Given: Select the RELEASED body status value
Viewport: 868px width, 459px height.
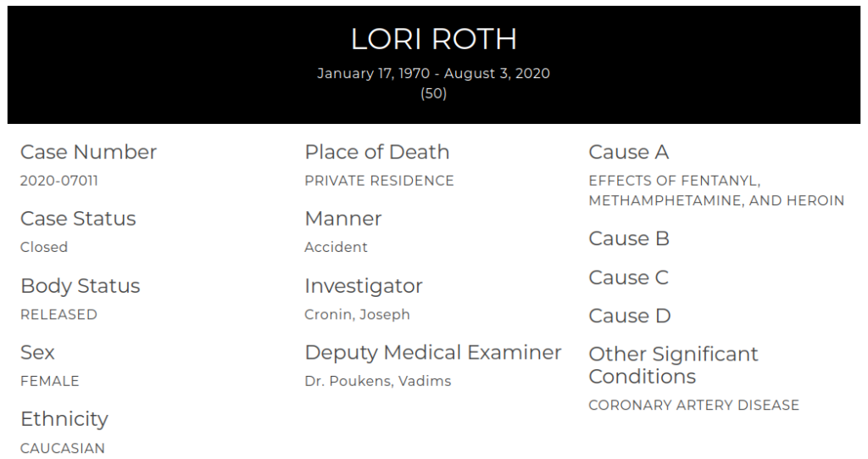Looking at the screenshot, I should coord(58,315).
